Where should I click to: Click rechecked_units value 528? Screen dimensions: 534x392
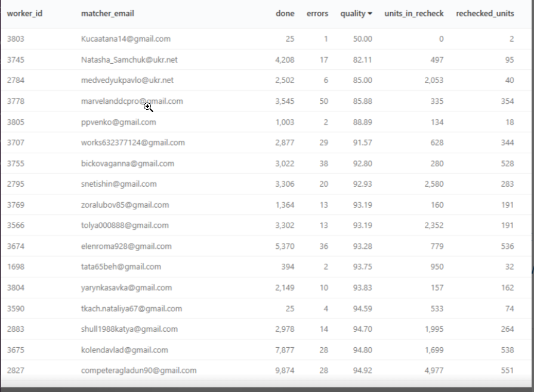coord(507,163)
